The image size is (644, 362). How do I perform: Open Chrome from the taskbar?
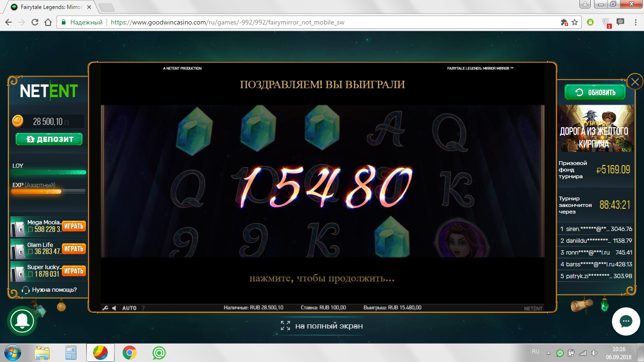coord(129,353)
